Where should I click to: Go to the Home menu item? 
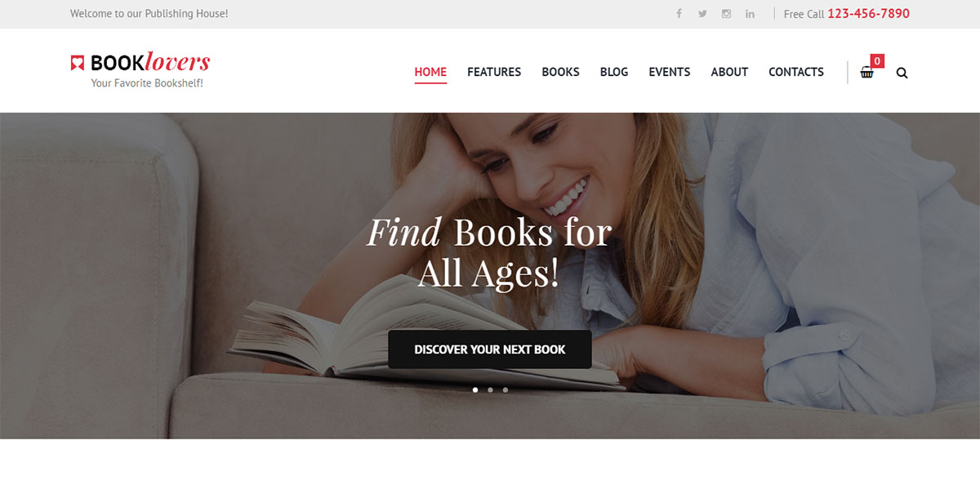pos(430,72)
